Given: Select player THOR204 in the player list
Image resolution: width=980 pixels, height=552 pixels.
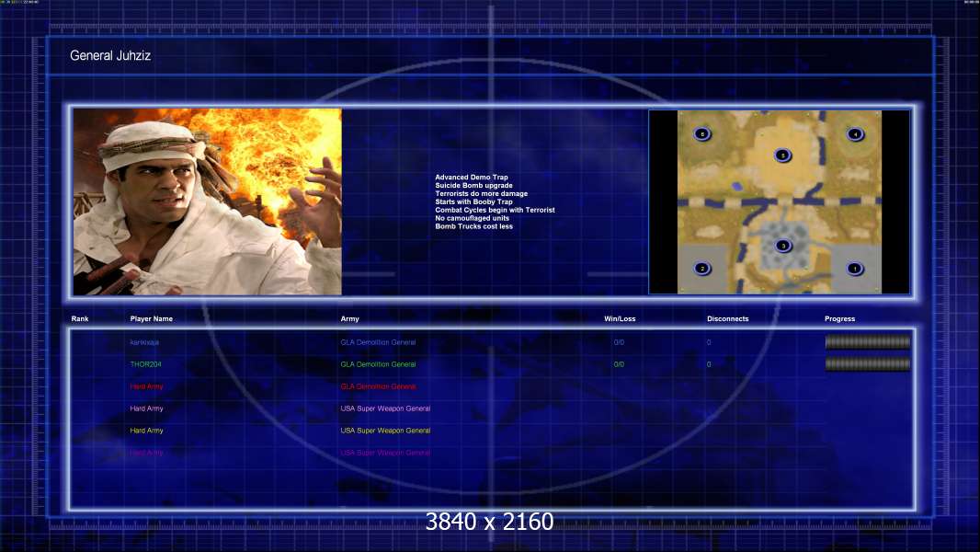Looking at the screenshot, I should click(145, 364).
